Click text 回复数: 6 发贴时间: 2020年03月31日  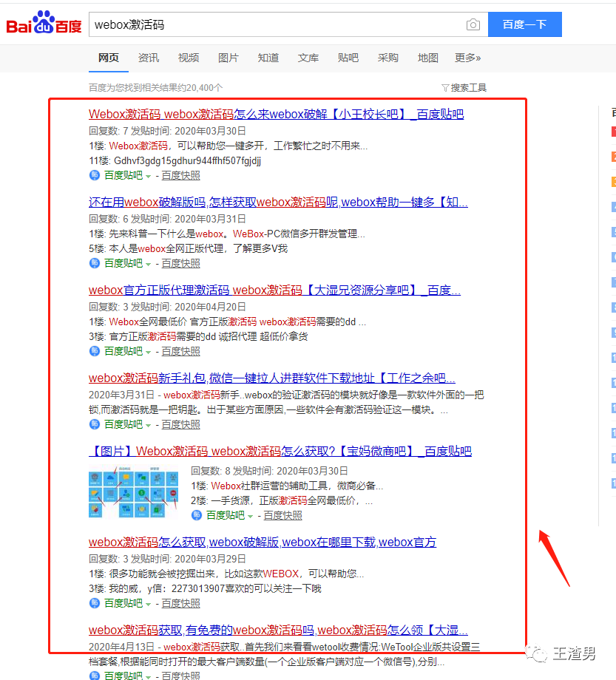[167, 219]
